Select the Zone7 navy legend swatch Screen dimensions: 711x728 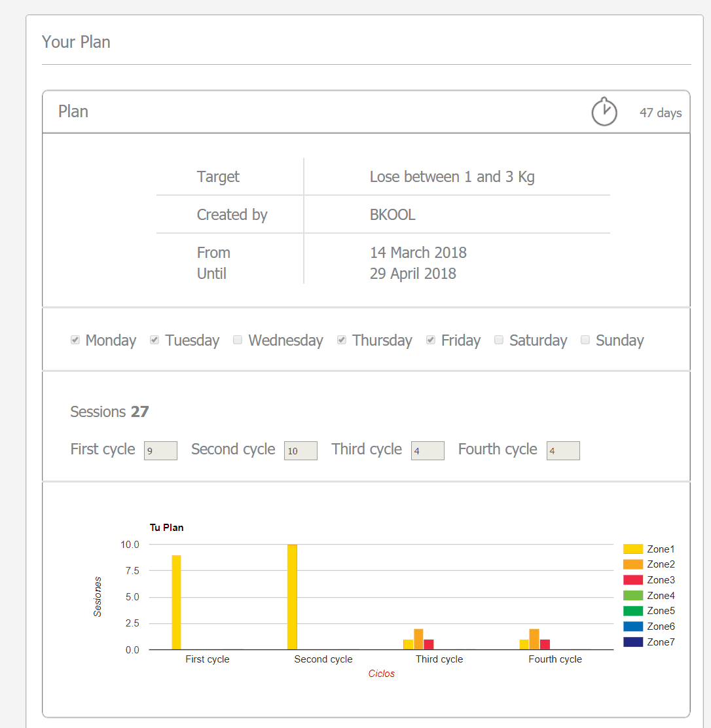point(633,642)
